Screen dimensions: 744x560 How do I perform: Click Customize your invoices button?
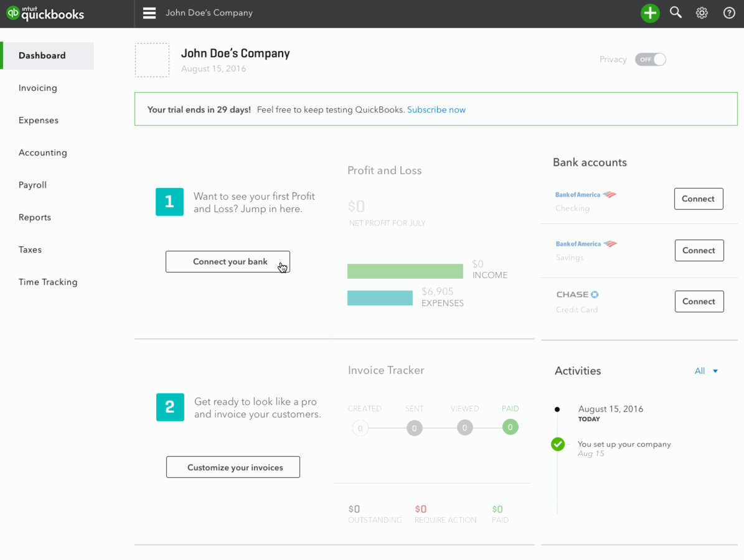pyautogui.click(x=233, y=467)
